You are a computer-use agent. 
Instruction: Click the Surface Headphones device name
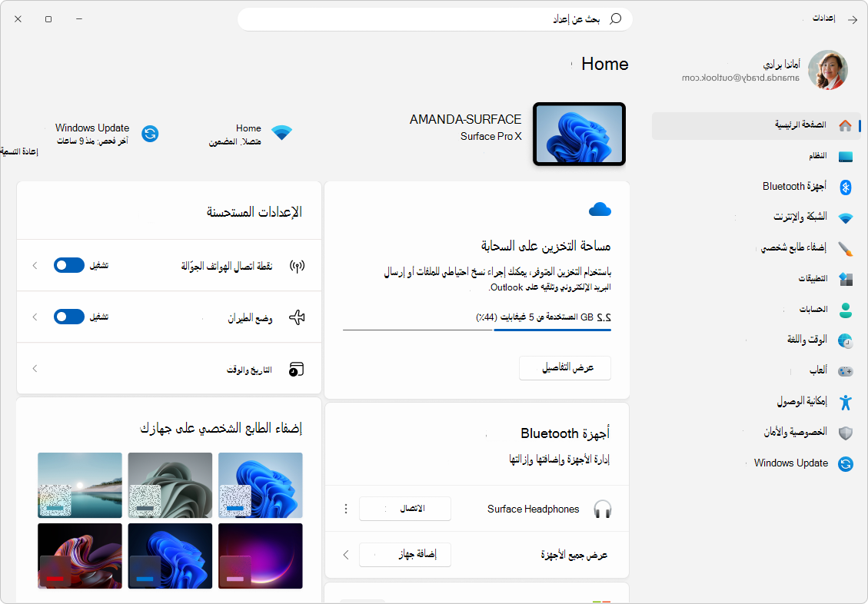tap(533, 509)
